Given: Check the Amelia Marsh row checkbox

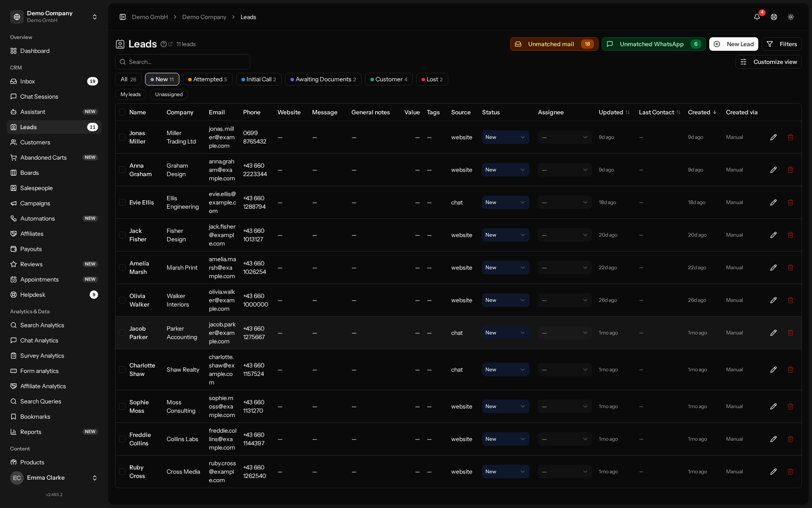Looking at the screenshot, I should pos(122,268).
